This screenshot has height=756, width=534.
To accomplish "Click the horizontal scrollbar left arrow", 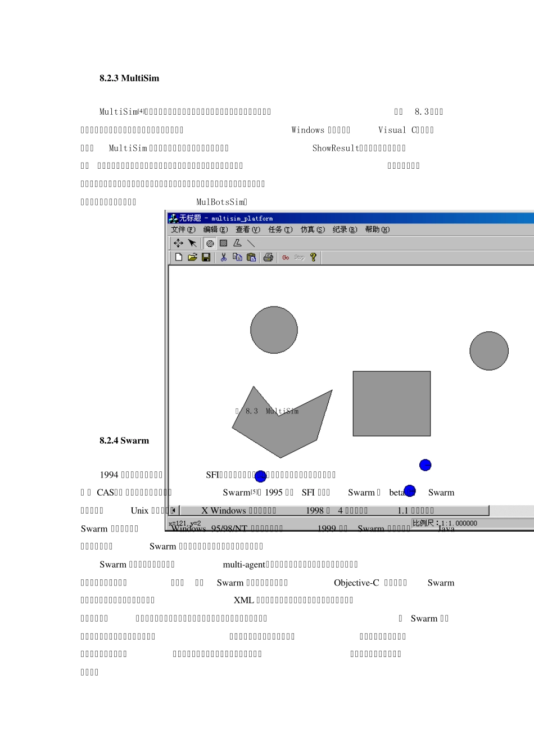I will click(x=174, y=510).
